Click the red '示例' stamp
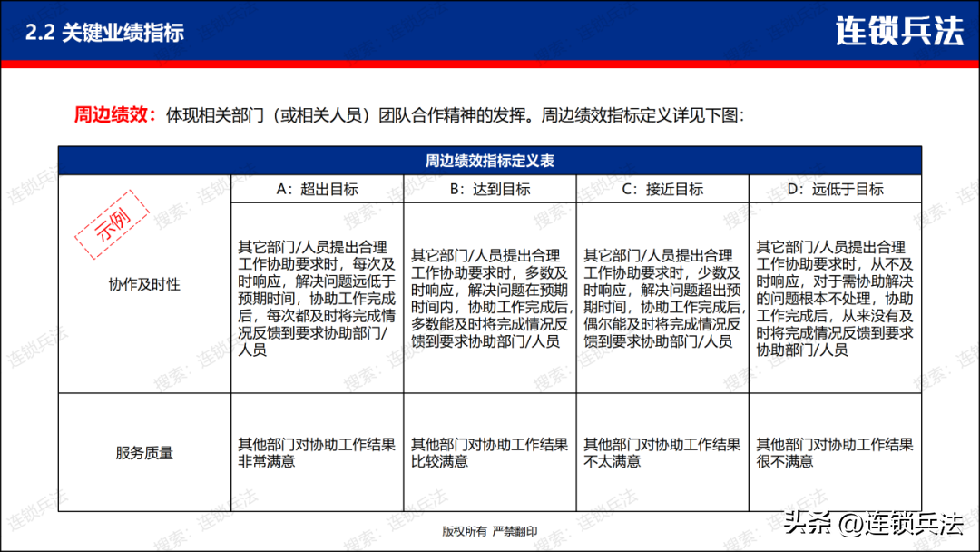This screenshot has height=552, width=980. (x=113, y=224)
